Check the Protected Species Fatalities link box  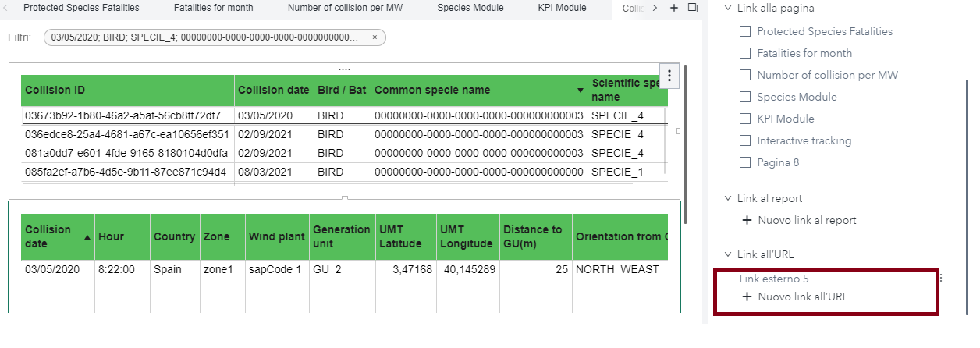point(745,31)
